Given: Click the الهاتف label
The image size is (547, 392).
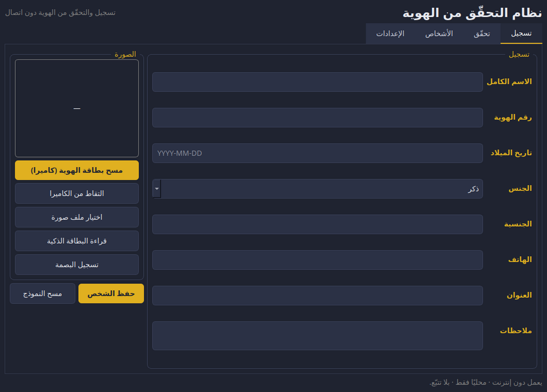Looking at the screenshot, I should coord(520,260).
